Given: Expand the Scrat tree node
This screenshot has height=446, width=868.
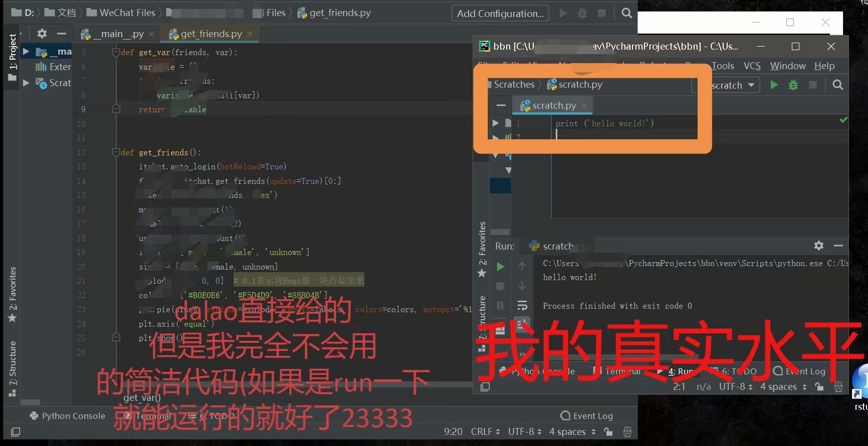Looking at the screenshot, I should [26, 83].
